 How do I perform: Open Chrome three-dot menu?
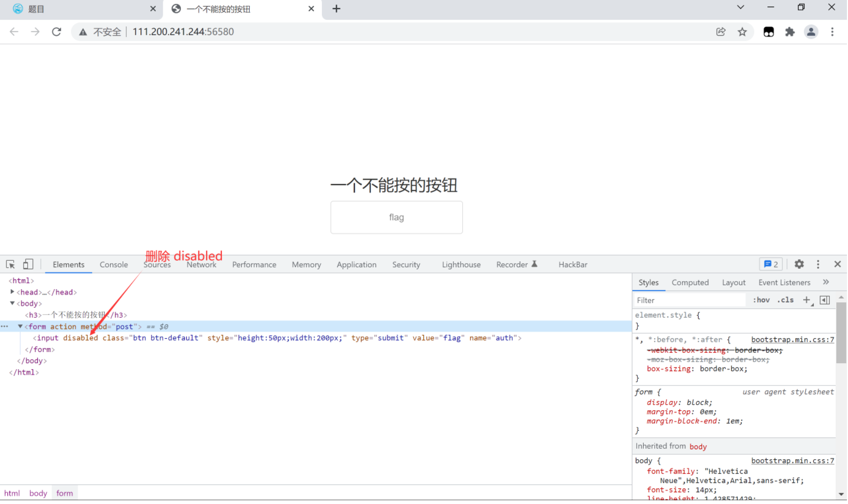tap(833, 32)
